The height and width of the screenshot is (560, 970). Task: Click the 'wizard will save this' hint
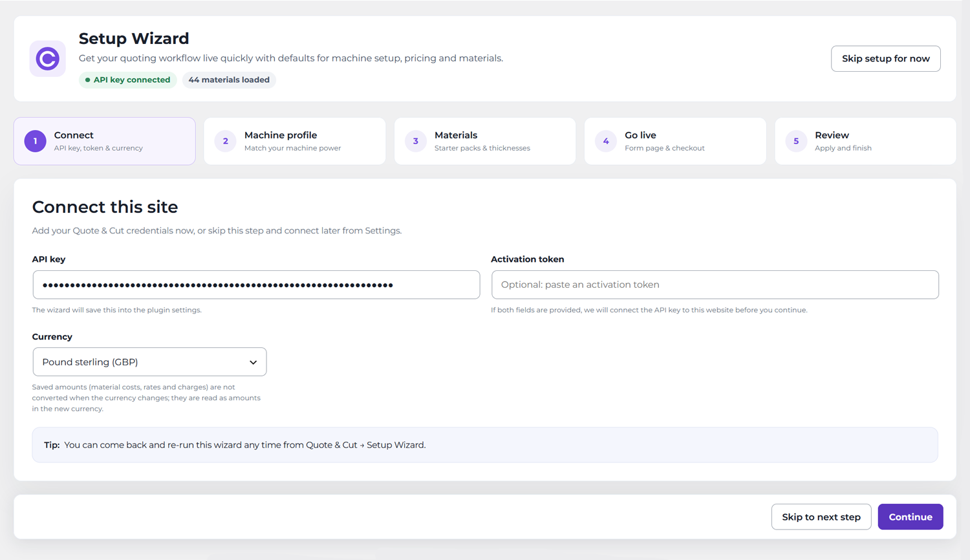tap(117, 310)
